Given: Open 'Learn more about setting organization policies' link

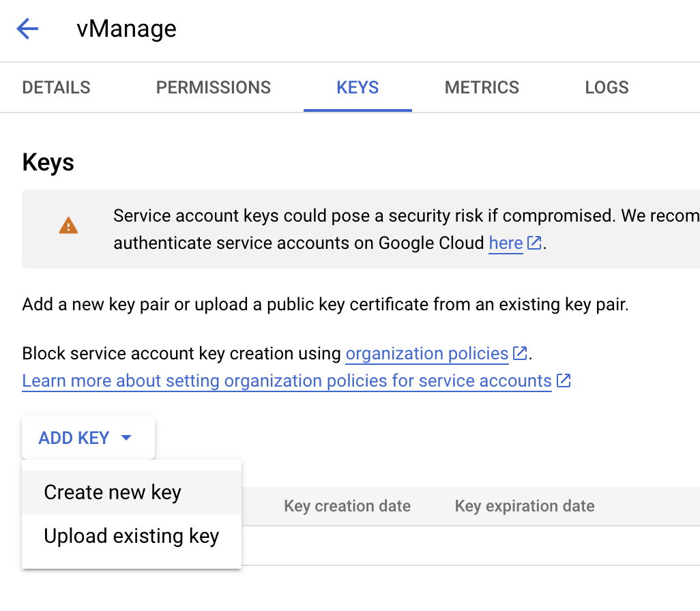Looking at the screenshot, I should 287,381.
